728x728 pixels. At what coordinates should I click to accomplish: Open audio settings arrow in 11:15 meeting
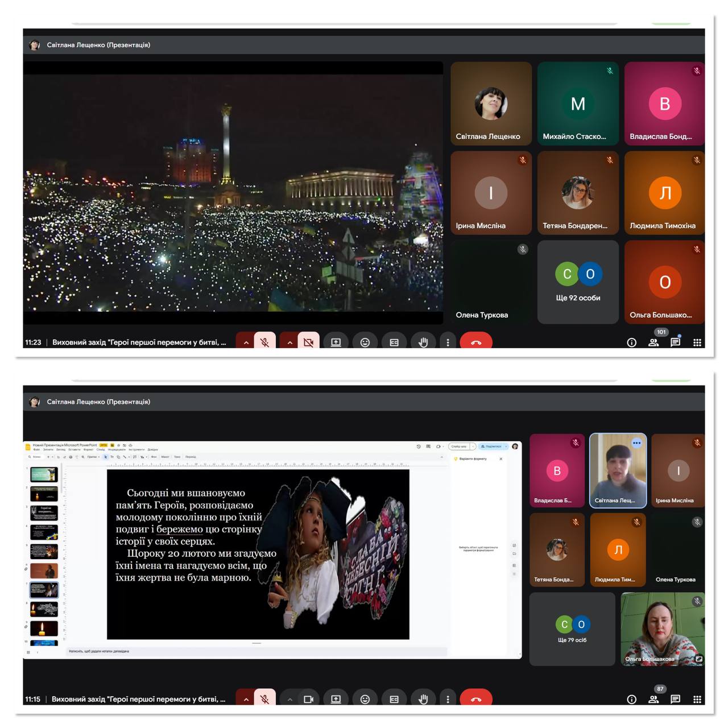point(246,699)
